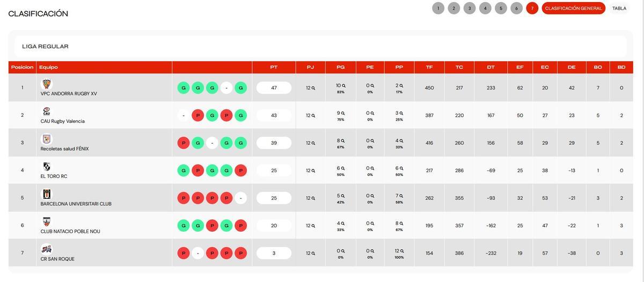The height and width of the screenshot is (282, 644).
Task: Switch to Tabla view
Action: pos(619,8)
